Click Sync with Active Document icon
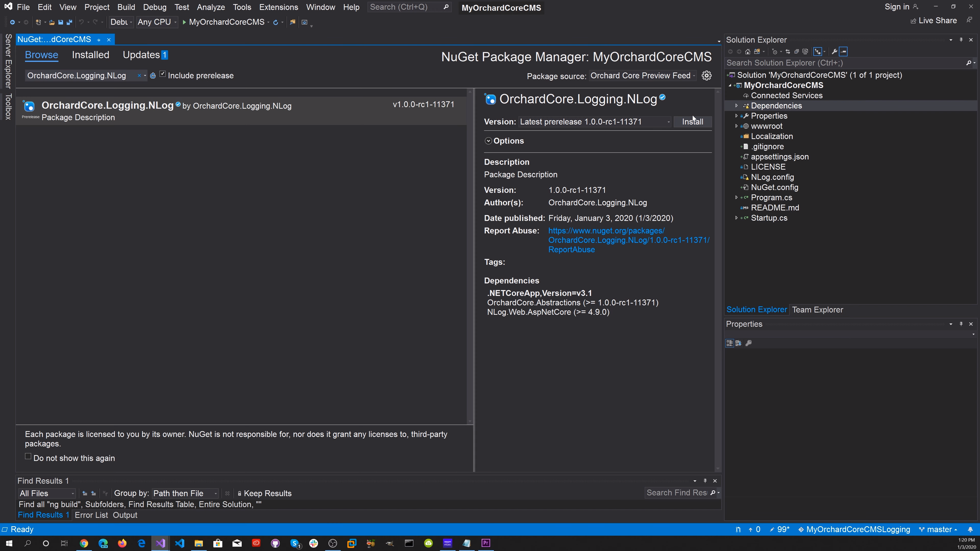The image size is (980, 551). [x=788, y=52]
